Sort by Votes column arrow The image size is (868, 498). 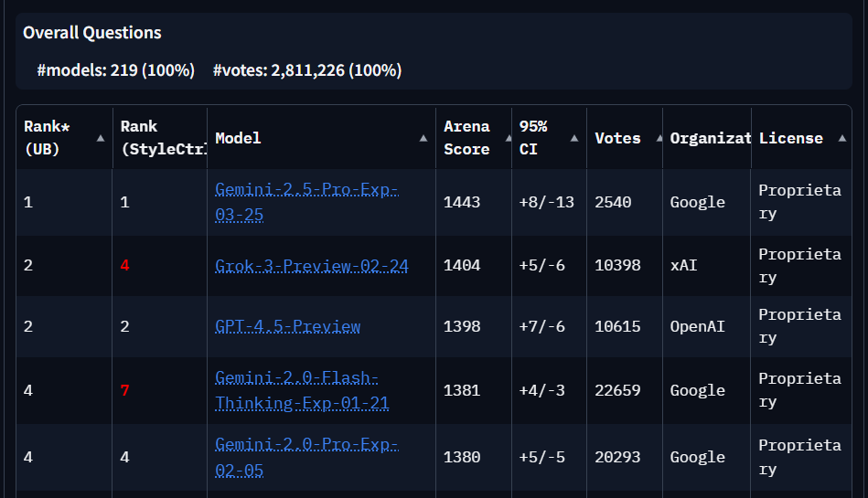[x=649, y=138]
